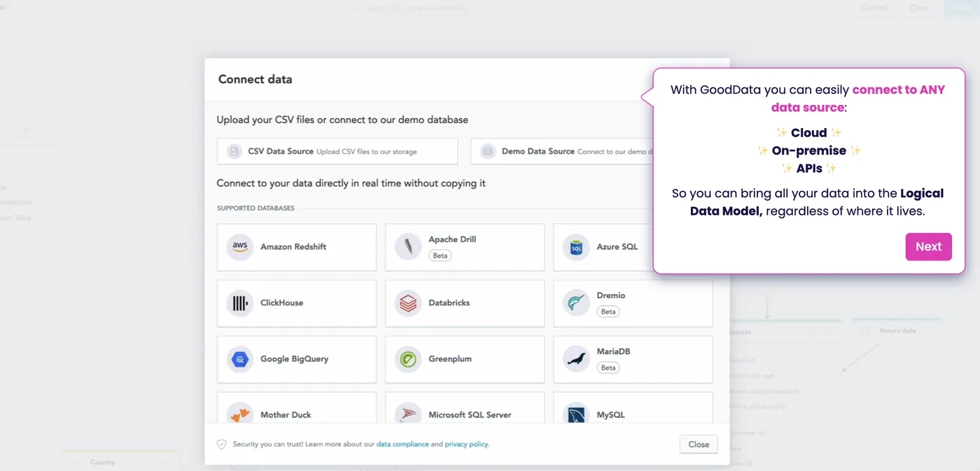Image resolution: width=980 pixels, height=471 pixels.
Task: Pick the Databricks stacked-layers icon
Action: pos(408,303)
